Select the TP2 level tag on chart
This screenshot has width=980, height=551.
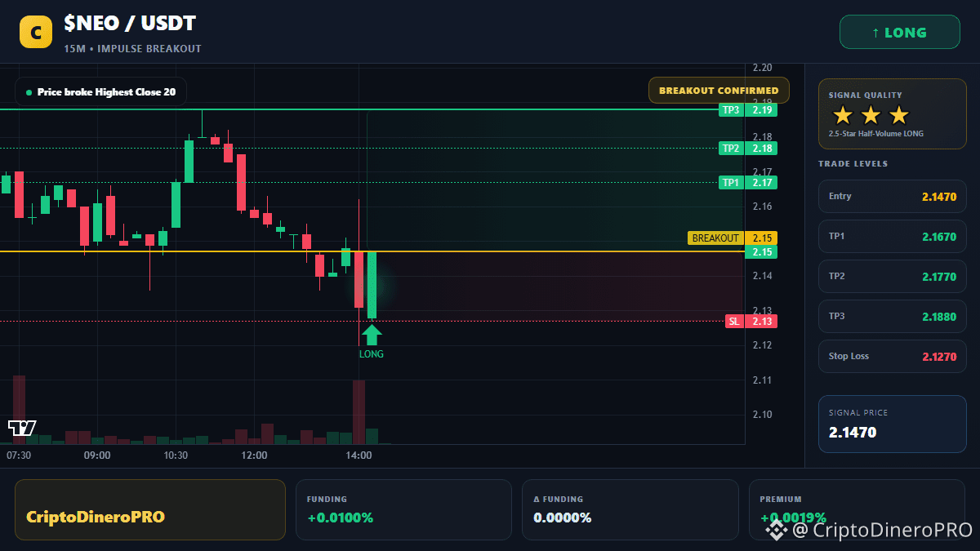pos(730,149)
